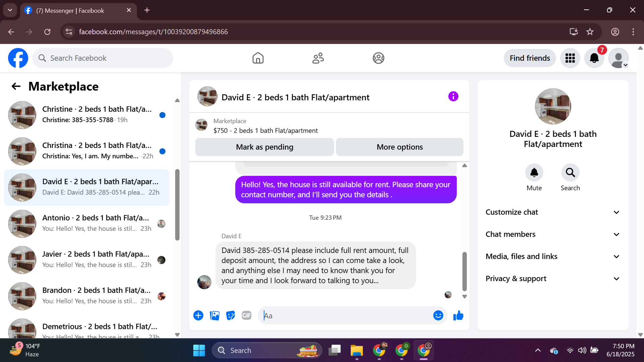Open the $750 Marketplace listing link
Viewport: 644px width, 362px height.
click(265, 131)
